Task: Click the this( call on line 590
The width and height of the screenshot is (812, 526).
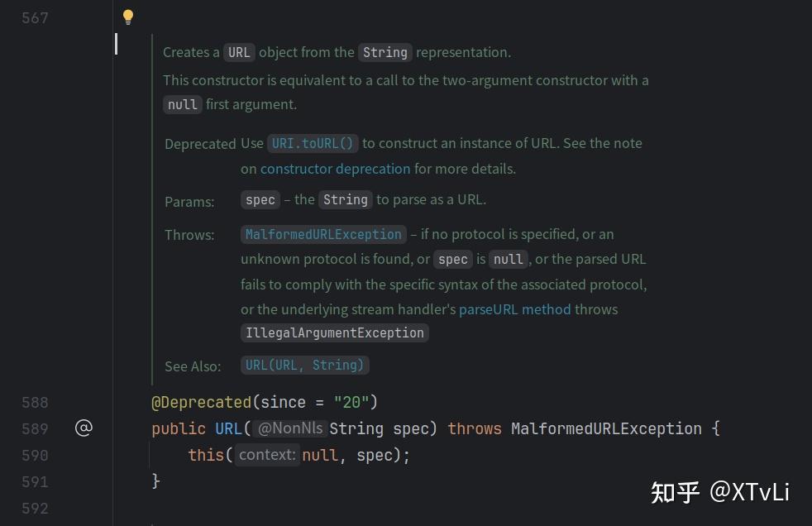Action: point(206,455)
